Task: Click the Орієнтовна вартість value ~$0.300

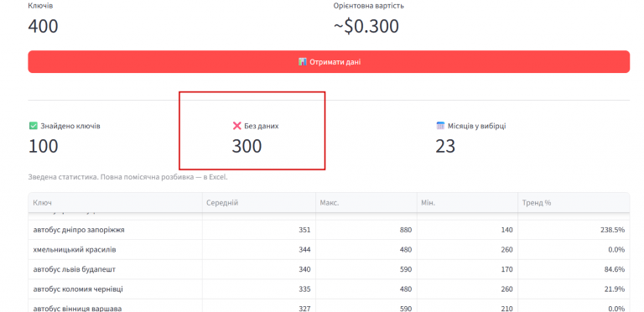Action: 366,26
